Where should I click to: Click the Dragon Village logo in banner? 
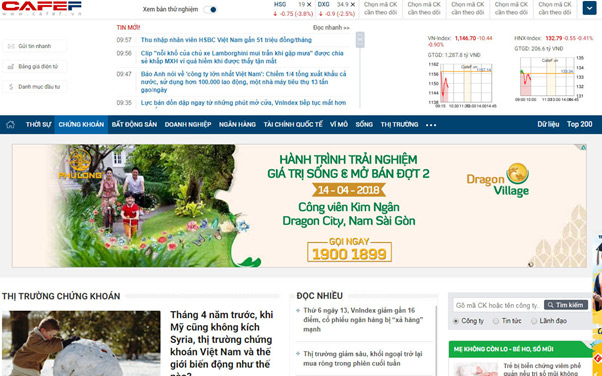[498, 180]
